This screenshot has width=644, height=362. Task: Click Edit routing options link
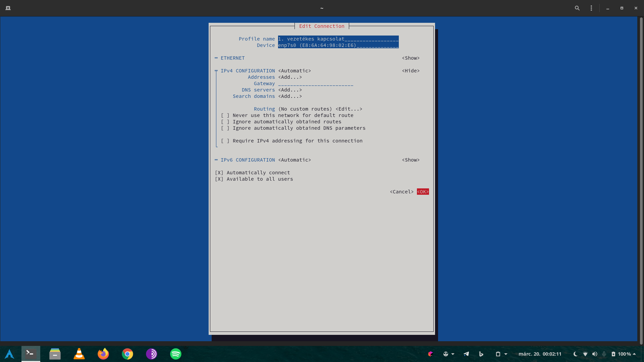(348, 109)
